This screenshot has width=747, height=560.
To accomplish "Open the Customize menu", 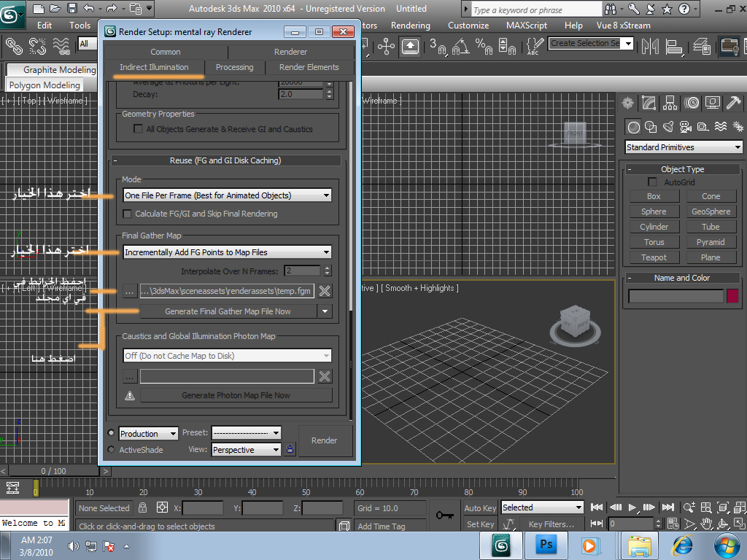I will pos(468,26).
